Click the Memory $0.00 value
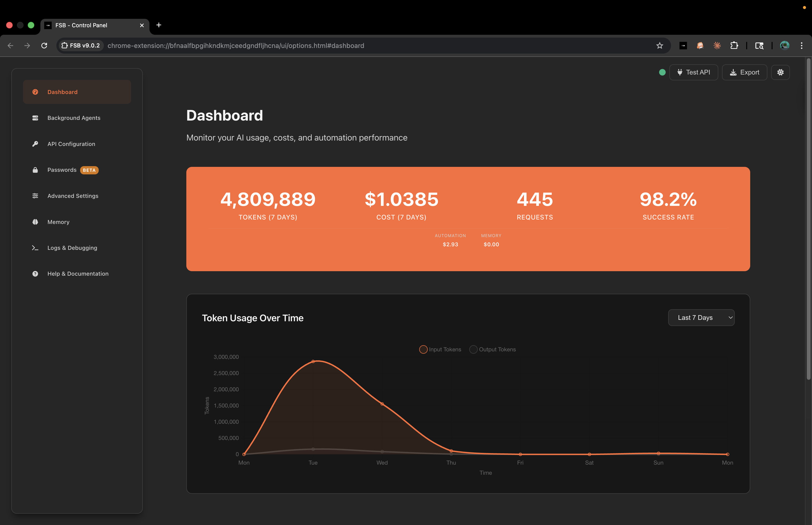812x525 pixels. (491, 244)
